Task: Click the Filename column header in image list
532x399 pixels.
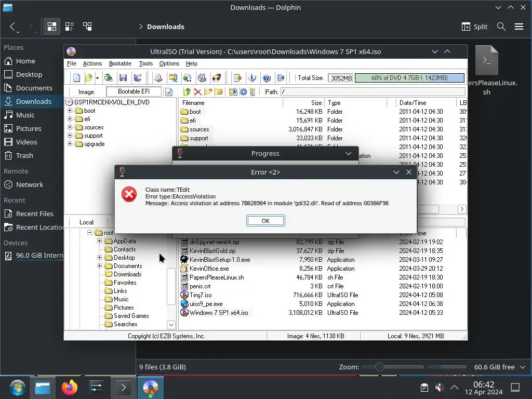Action: [230, 103]
